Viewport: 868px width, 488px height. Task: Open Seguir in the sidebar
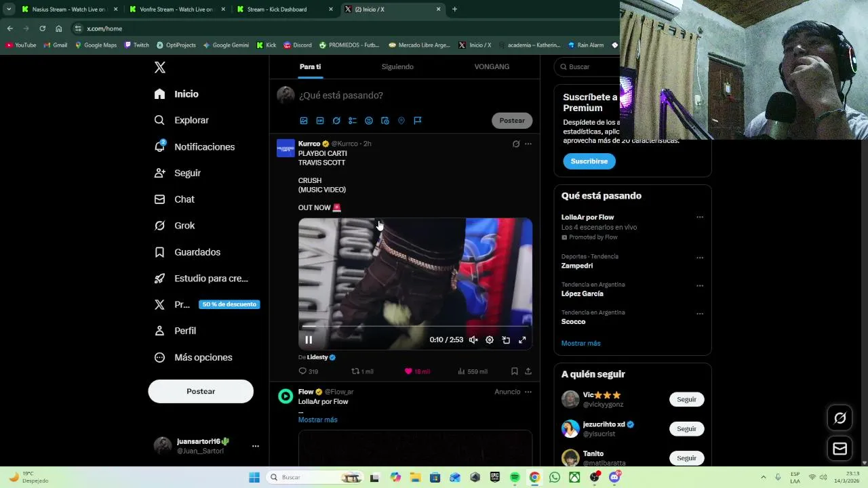[x=177, y=173]
